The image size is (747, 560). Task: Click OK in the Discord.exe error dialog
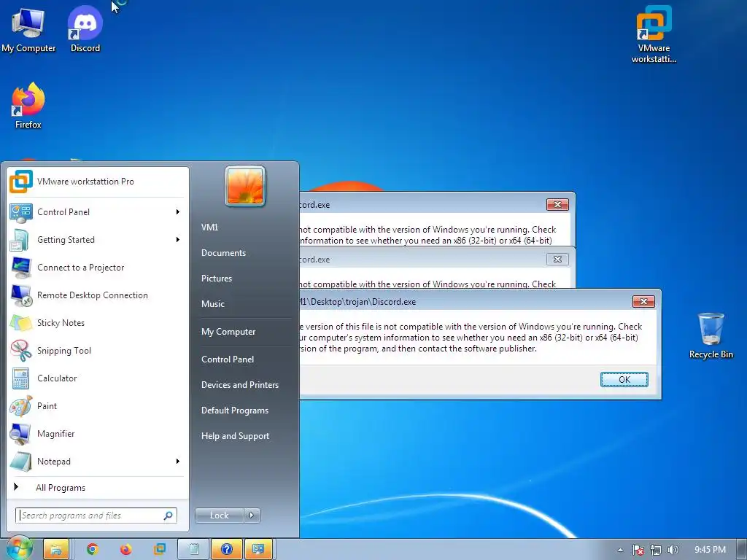(624, 379)
